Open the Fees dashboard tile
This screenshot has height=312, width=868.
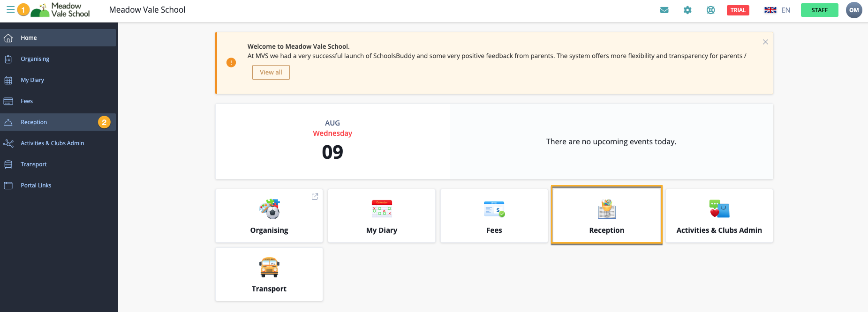[x=494, y=215]
